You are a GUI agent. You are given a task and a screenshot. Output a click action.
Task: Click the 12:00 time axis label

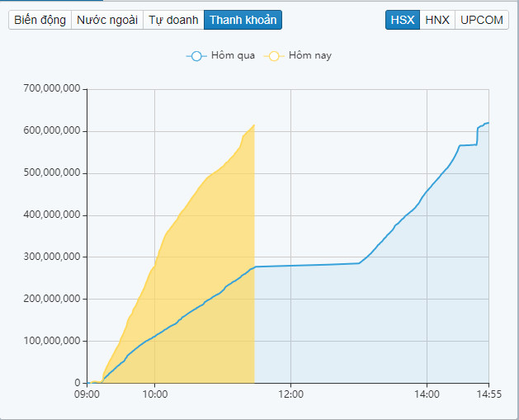coord(291,394)
